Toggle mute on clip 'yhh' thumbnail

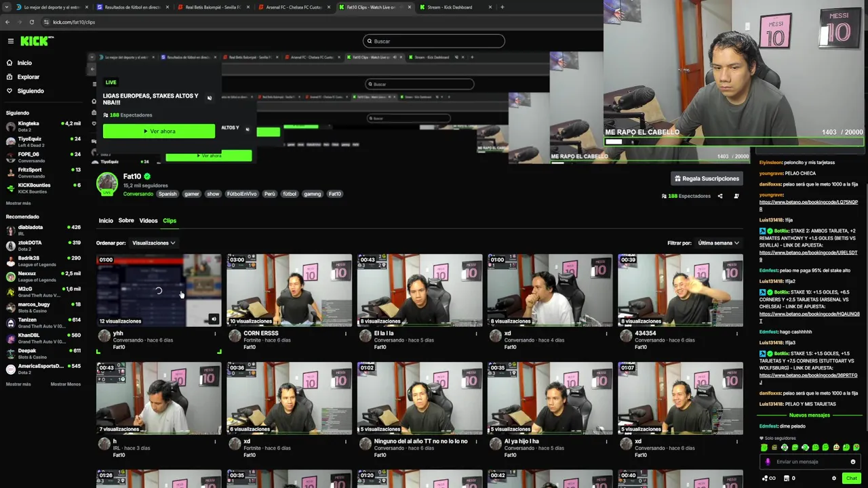point(214,319)
